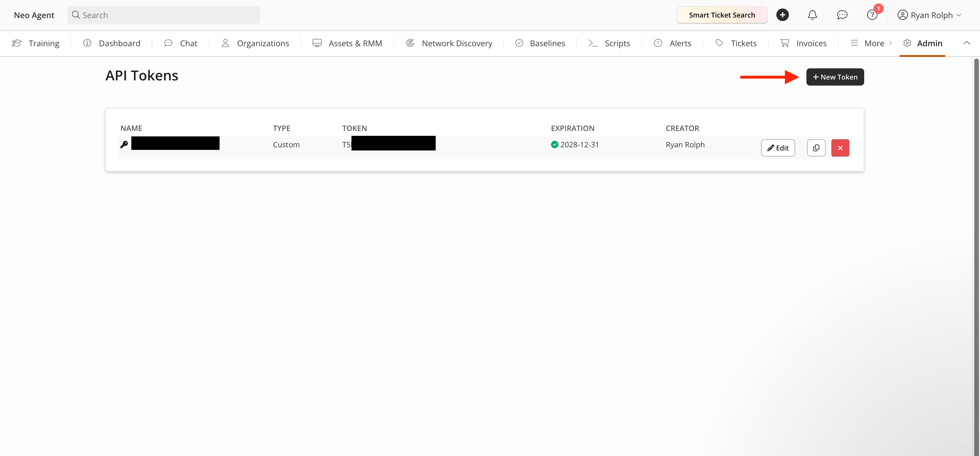Switch to the Chat tab
Image resolution: width=980 pixels, height=456 pixels.
tap(181, 43)
